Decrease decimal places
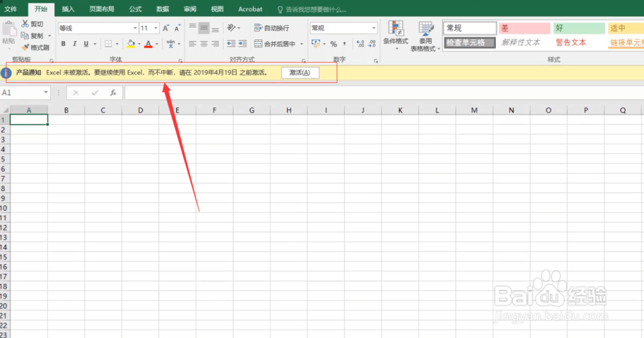644x338 pixels. (372, 44)
